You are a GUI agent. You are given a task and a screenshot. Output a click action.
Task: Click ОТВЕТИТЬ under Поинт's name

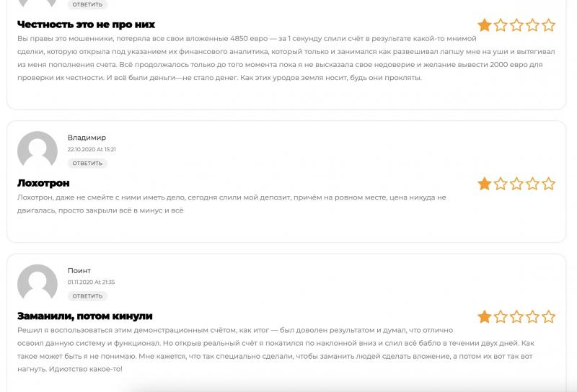tap(87, 296)
